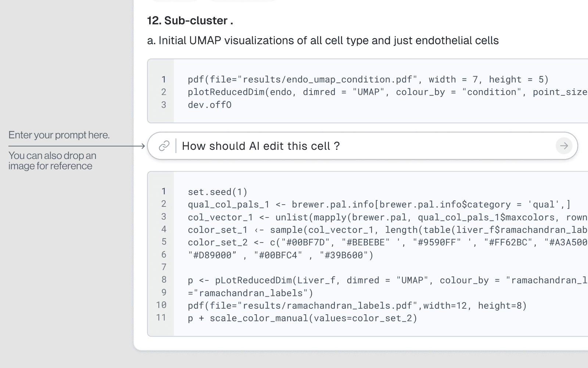Select the qual_col_pals_1 assignment line

[x=379, y=205]
